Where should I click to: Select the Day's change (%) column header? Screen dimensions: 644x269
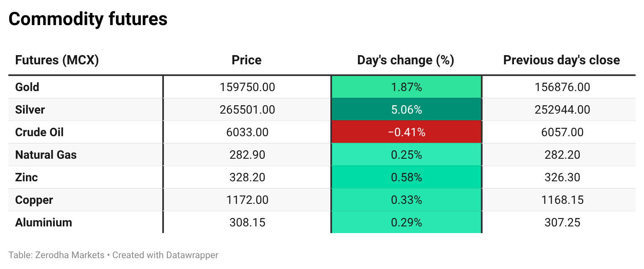406,60
